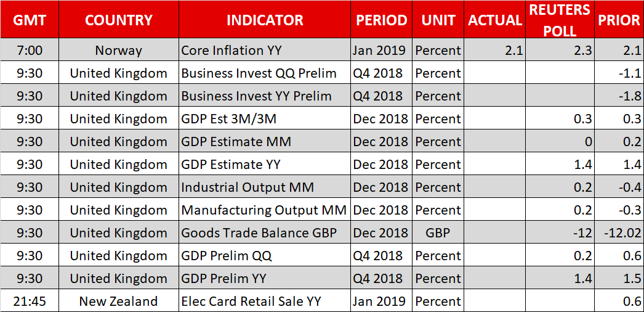Select Elec Card Retail Sale YY cell

(x=265, y=302)
